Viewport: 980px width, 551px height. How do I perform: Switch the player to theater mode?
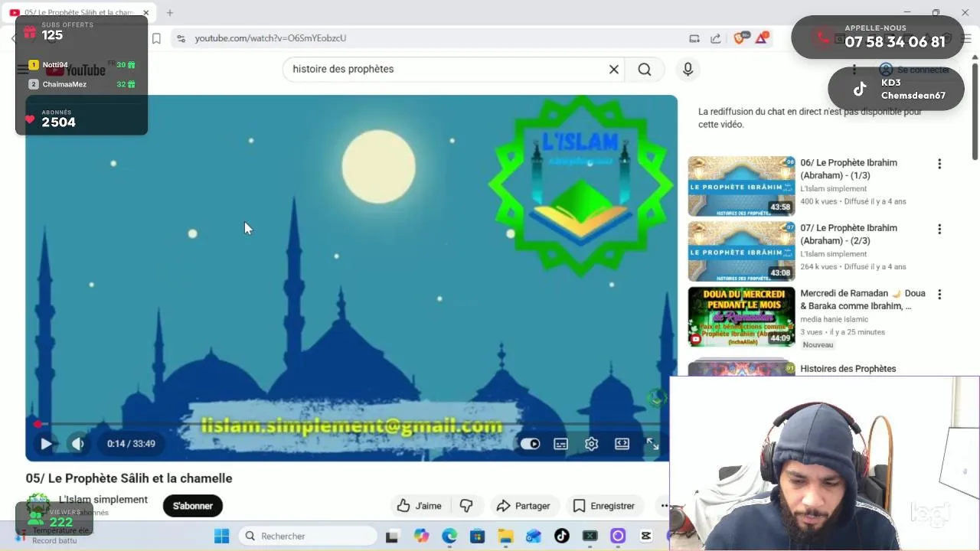pyautogui.click(x=622, y=444)
